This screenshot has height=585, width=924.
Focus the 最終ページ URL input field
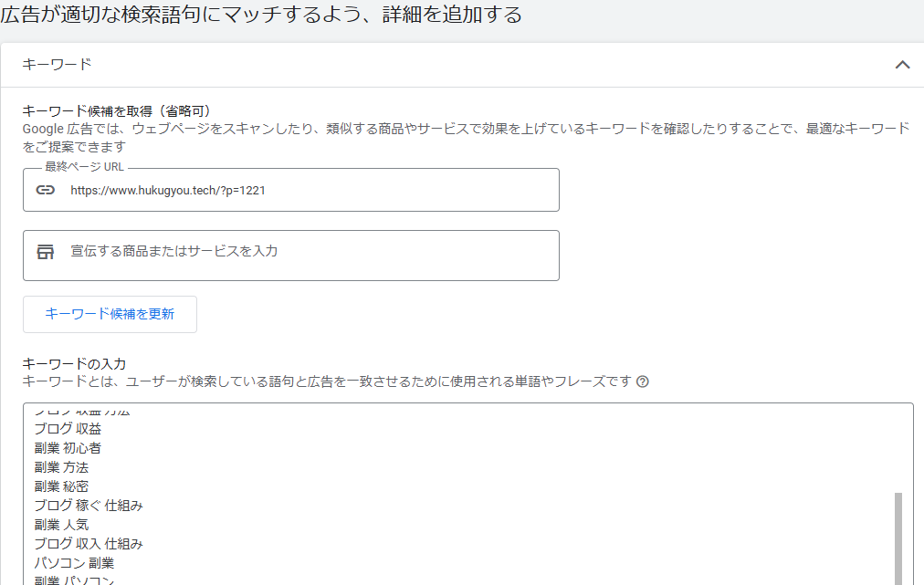click(x=310, y=191)
